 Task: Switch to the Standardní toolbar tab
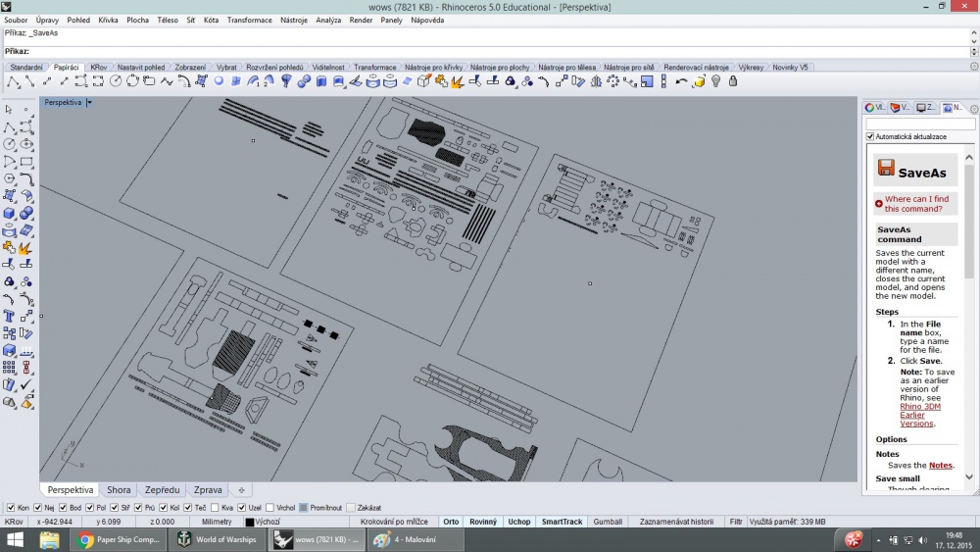tap(26, 67)
